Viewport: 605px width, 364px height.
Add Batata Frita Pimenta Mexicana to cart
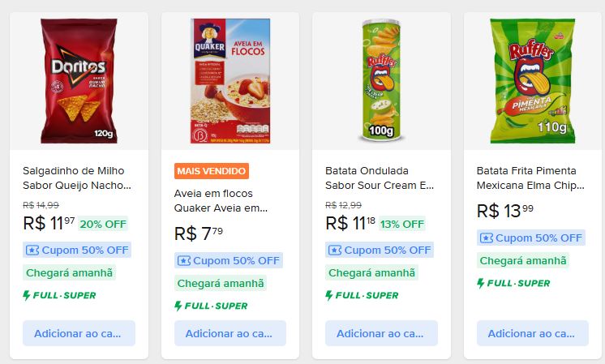[533, 333]
